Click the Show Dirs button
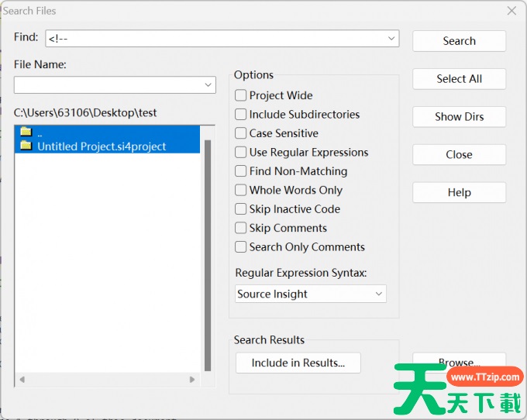This screenshot has width=527, height=420. pyautogui.click(x=459, y=117)
